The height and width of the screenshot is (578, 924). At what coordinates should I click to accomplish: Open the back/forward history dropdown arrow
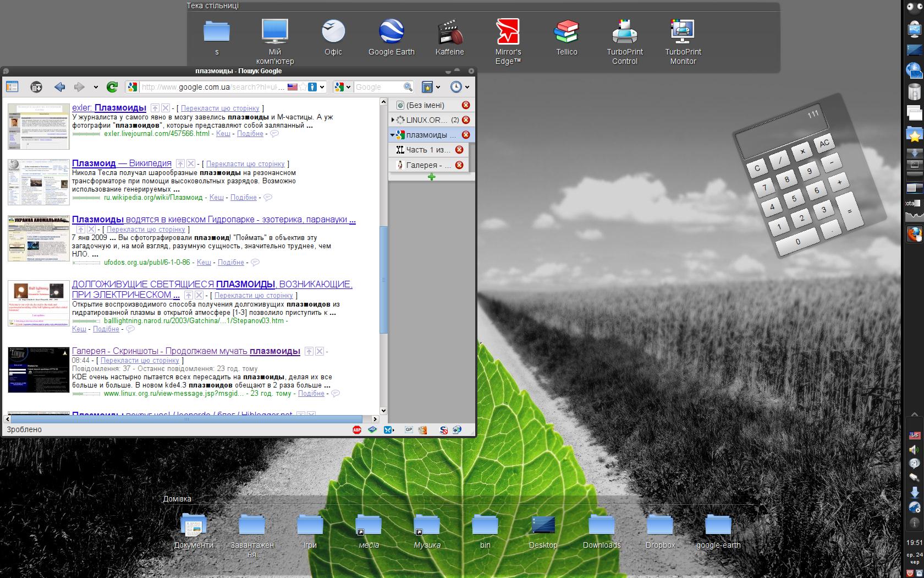[95, 87]
